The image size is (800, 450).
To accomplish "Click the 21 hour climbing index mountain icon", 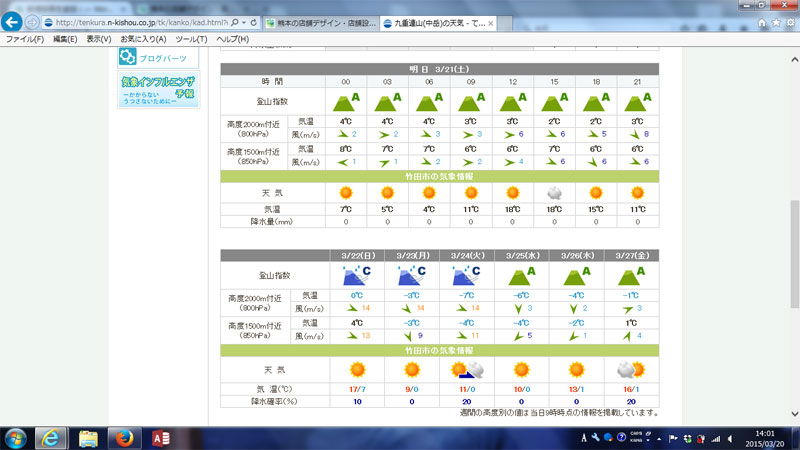I will click(637, 102).
